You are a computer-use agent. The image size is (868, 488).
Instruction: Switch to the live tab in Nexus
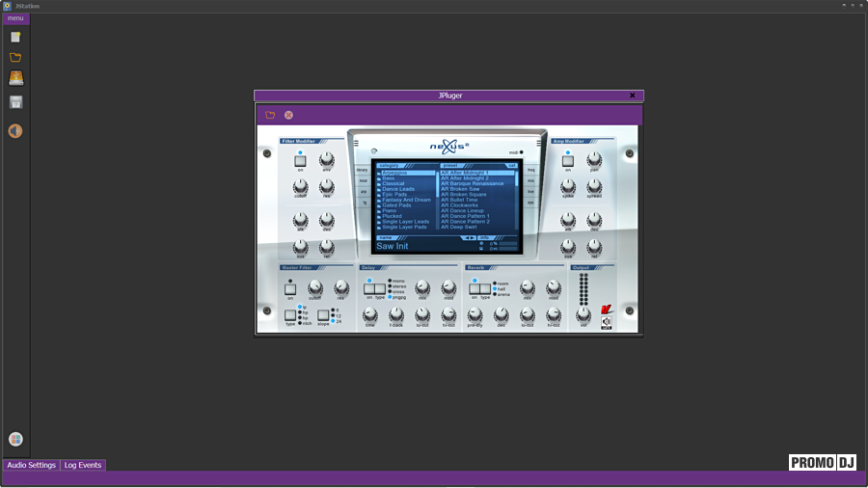[530, 192]
